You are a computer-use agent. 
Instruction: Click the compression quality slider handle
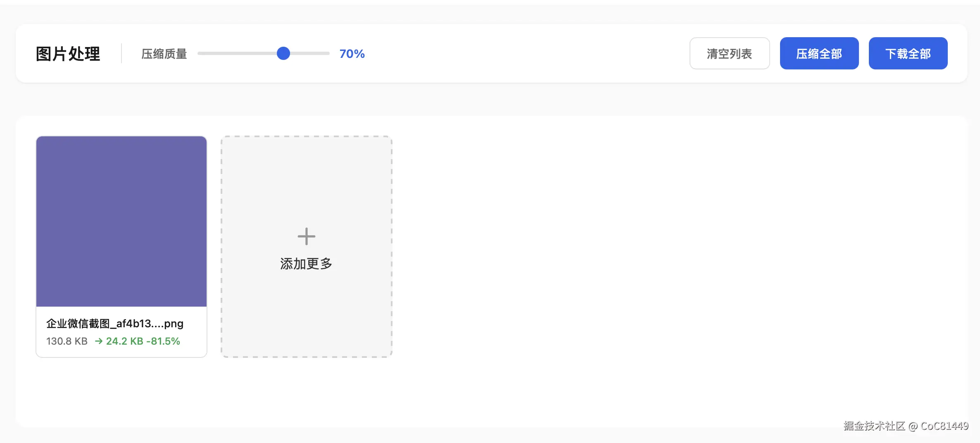(283, 53)
